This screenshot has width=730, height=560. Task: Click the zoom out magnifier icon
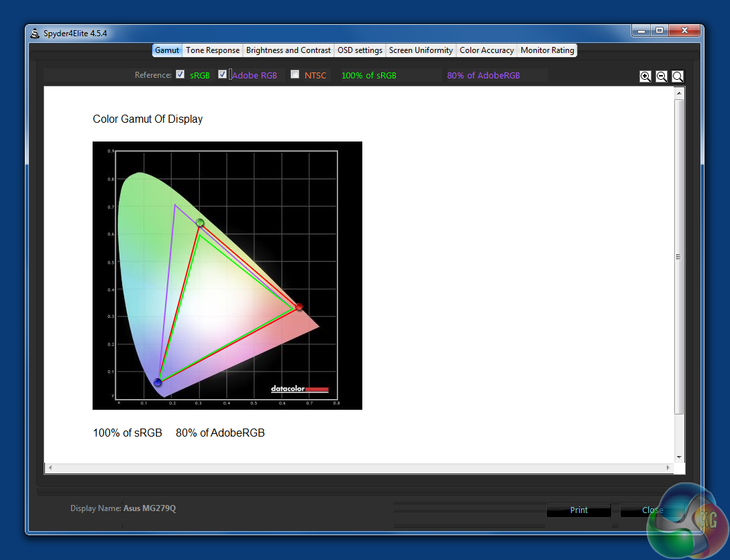click(x=662, y=76)
